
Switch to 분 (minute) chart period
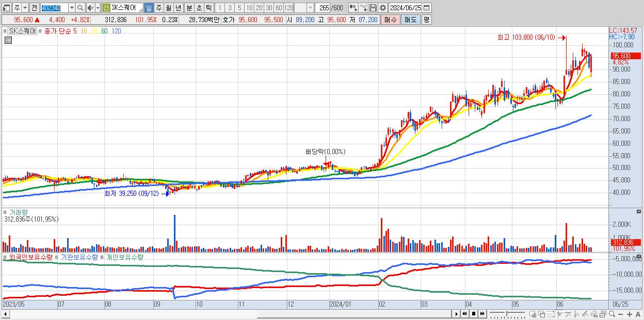point(189,8)
